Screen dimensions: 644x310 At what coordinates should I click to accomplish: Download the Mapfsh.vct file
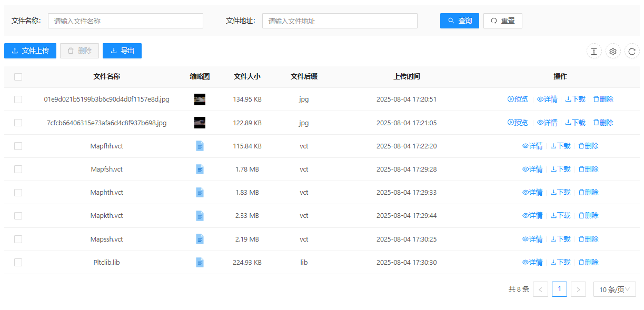(x=560, y=169)
